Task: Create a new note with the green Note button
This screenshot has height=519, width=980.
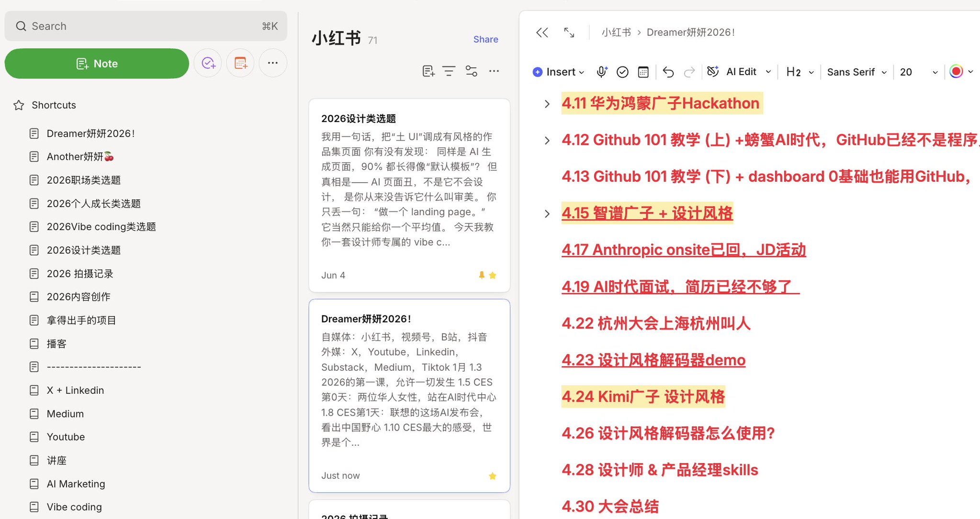Action: coord(97,63)
